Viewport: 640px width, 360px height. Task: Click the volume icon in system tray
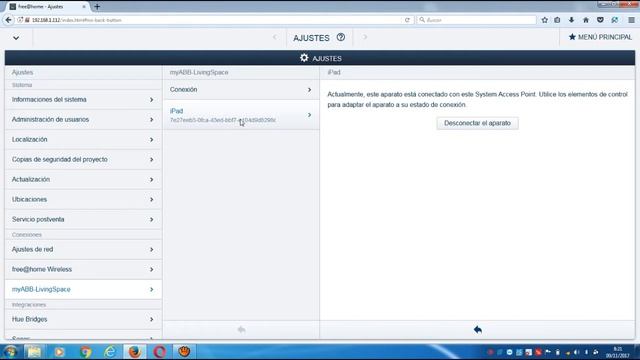(x=576, y=352)
